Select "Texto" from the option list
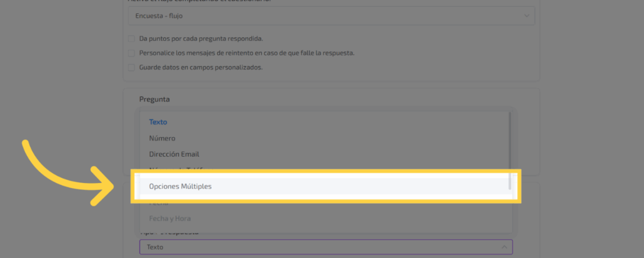644x258 pixels. click(x=158, y=122)
